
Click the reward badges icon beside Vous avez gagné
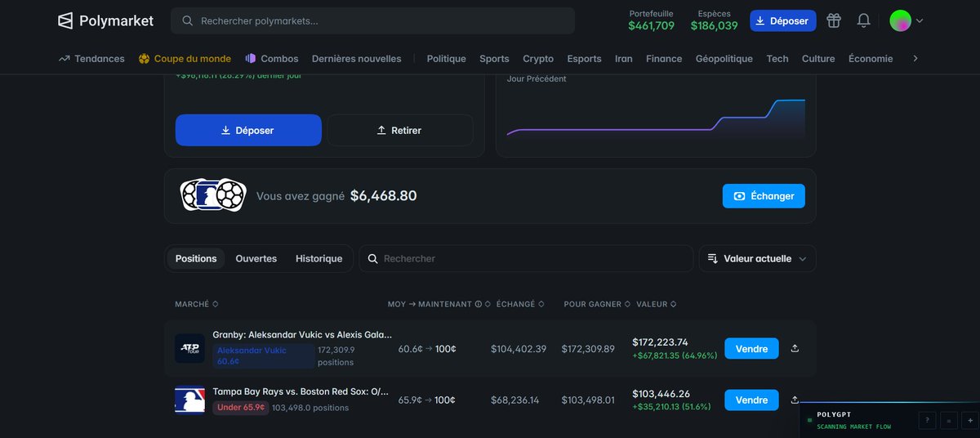(x=213, y=194)
